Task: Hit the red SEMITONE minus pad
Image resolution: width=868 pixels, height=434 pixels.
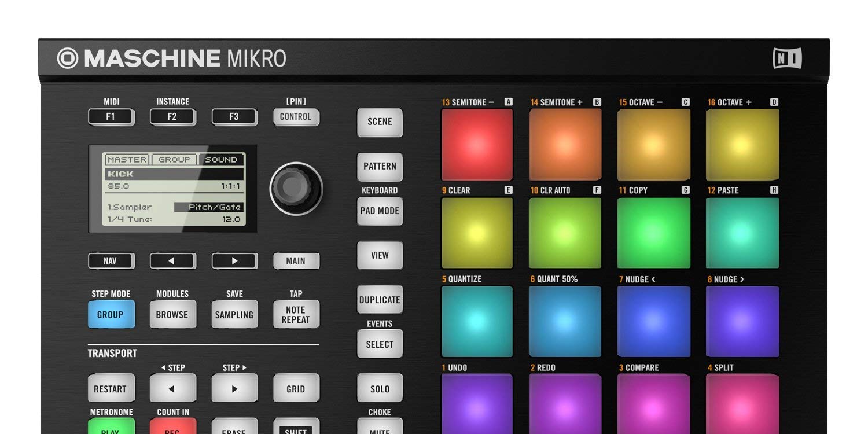Action: tap(476, 144)
